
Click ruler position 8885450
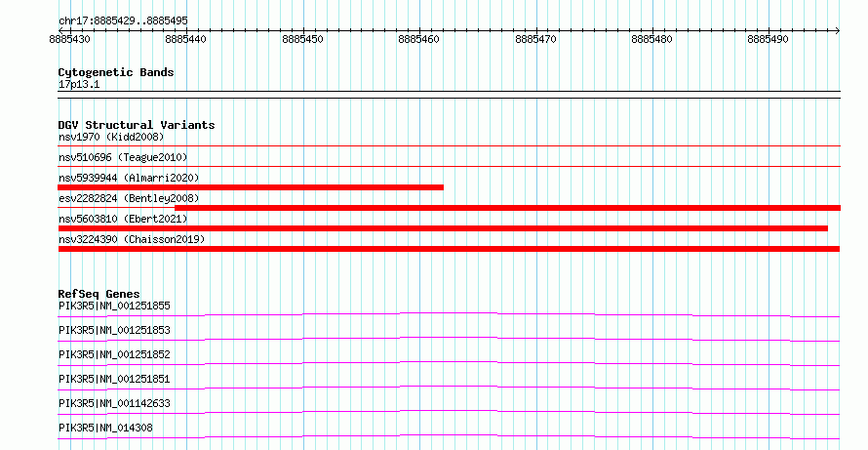[x=302, y=39]
